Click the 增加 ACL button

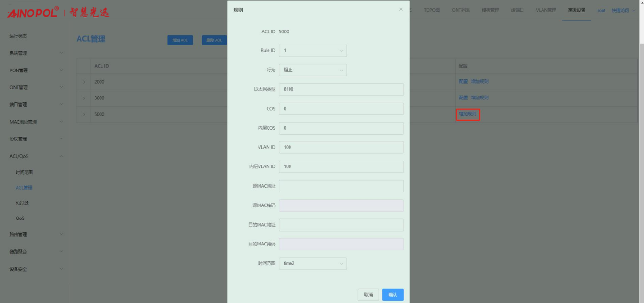pyautogui.click(x=180, y=40)
